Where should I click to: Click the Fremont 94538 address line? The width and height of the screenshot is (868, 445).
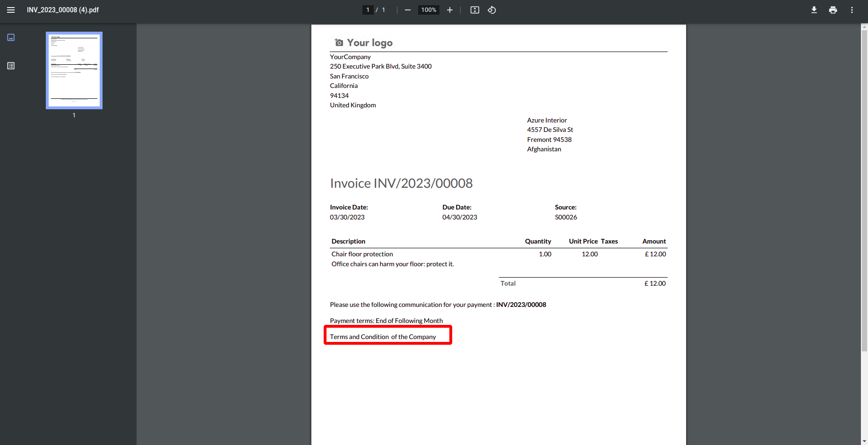tap(549, 140)
